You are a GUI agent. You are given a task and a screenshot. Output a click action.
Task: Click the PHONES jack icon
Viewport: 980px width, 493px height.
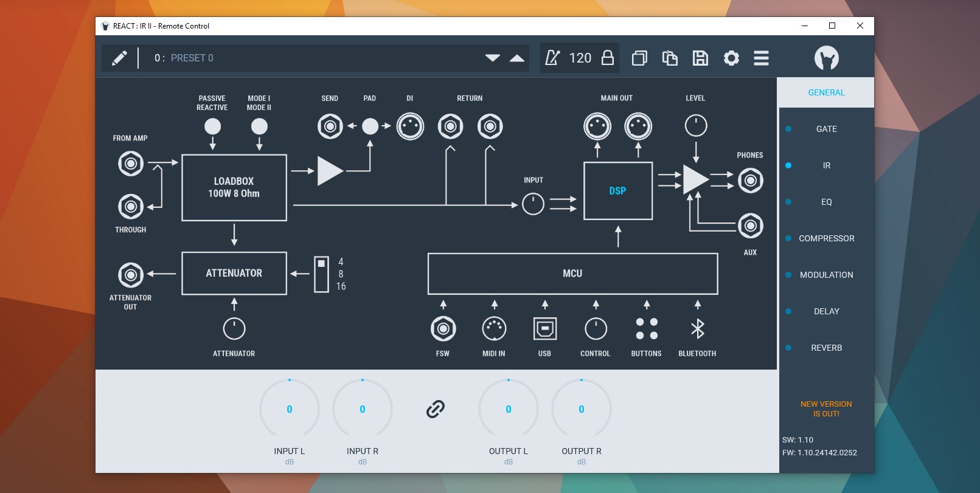pos(751,181)
